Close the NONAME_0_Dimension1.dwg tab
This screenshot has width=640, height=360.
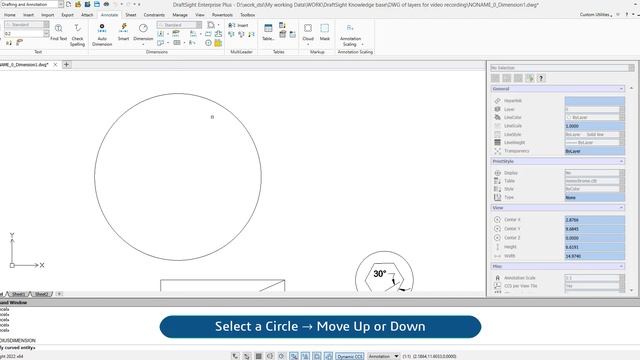coord(55,64)
